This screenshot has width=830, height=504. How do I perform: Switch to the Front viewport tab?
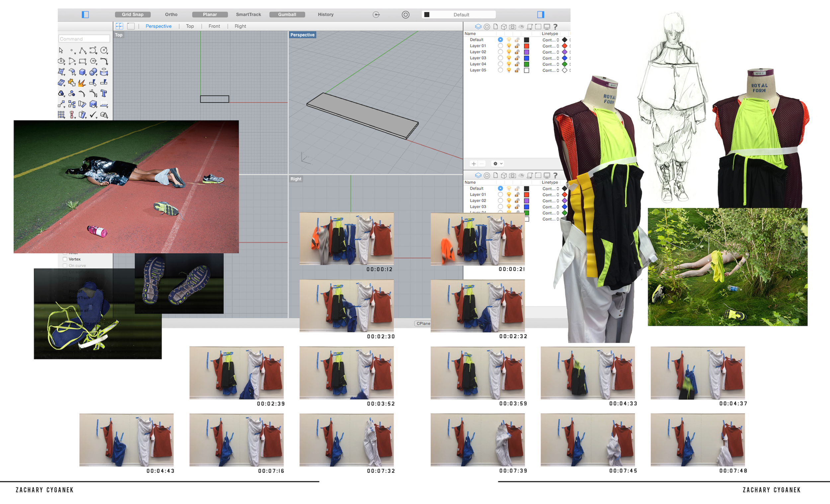pyautogui.click(x=214, y=26)
